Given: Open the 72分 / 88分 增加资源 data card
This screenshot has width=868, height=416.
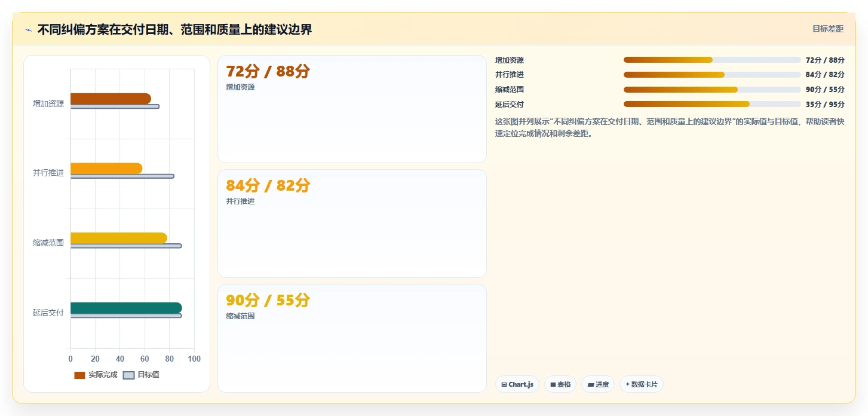Looking at the screenshot, I should [x=352, y=109].
